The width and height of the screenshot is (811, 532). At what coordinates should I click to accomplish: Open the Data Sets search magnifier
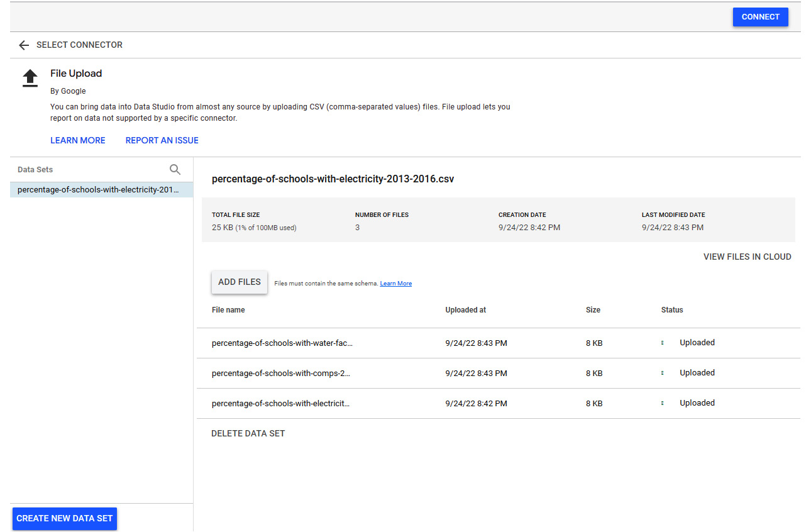[175, 169]
